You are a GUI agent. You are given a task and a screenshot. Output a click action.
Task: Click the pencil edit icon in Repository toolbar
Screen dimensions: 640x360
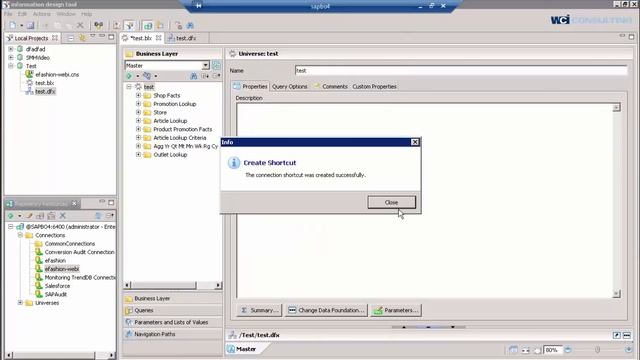coord(29,216)
